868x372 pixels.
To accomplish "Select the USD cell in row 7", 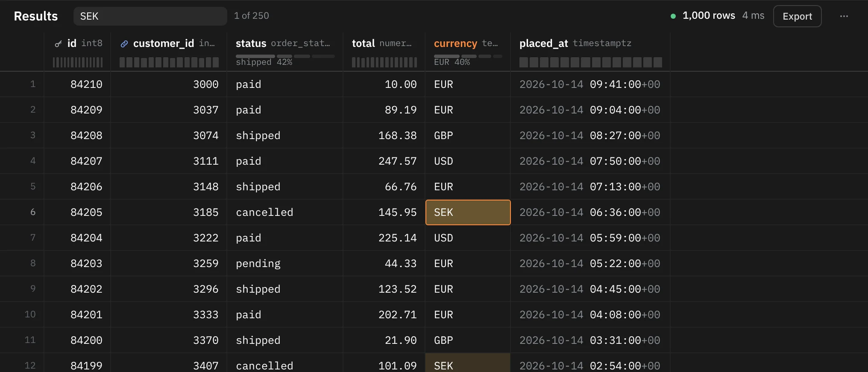I will (x=468, y=238).
